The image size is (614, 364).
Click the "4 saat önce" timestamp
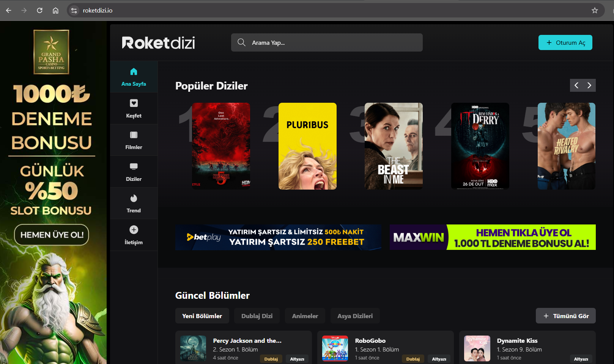click(226, 358)
